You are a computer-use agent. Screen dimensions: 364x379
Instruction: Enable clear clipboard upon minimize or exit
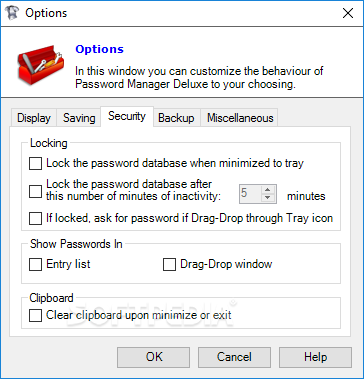(35, 315)
